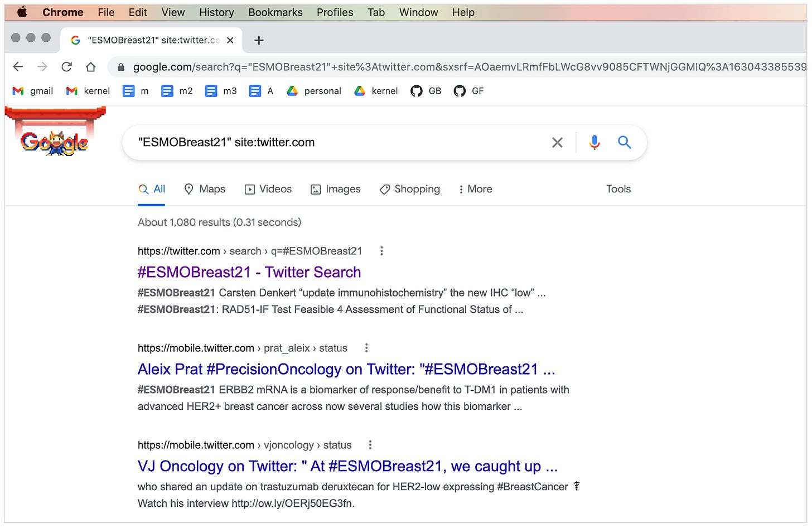Click the Apple menu logo
Screen dimensions: 812x528
22,12
